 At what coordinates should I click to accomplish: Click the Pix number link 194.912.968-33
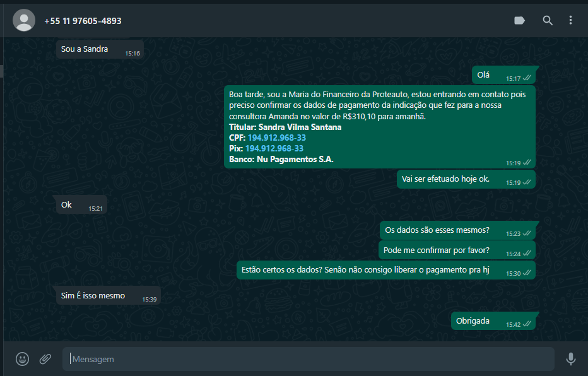pyautogui.click(x=274, y=148)
